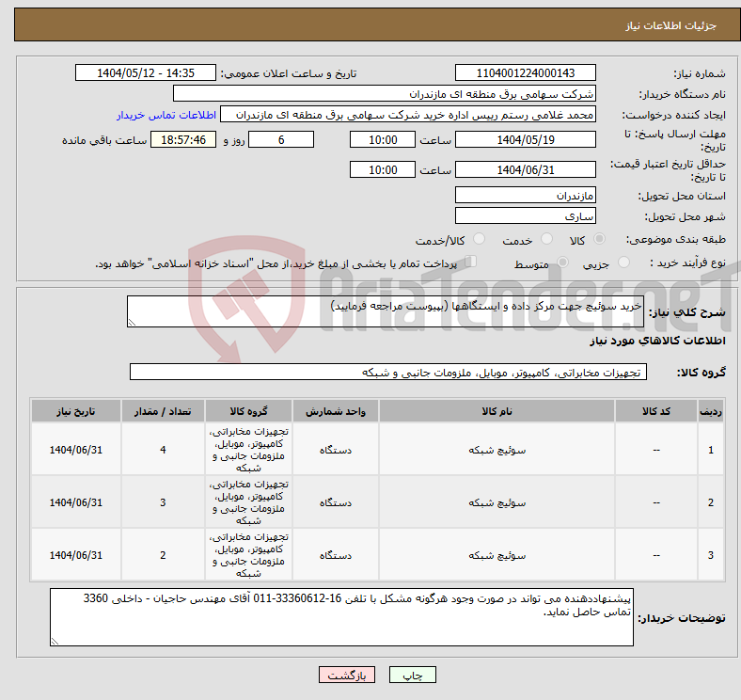Click the تعداد / مقدار column header
Image resolution: width=741 pixels, height=700 pixels.
tap(163, 411)
